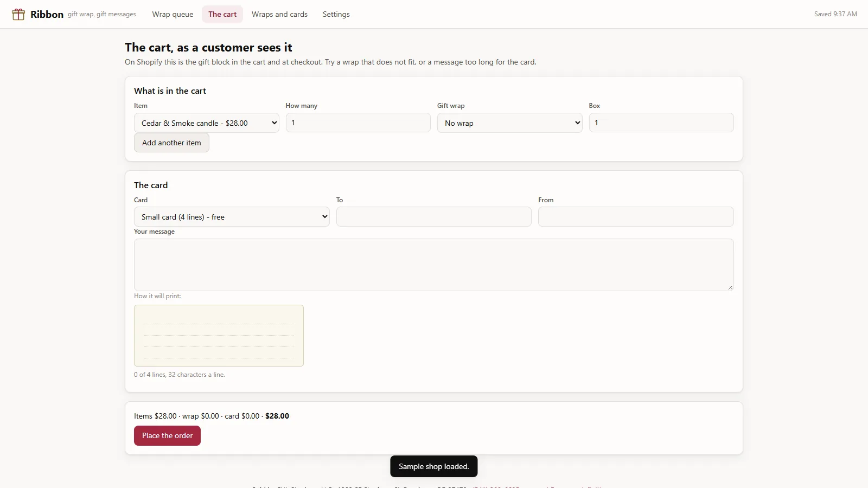Click '0 of 4 lines, 32 characters a line' text

point(180,375)
